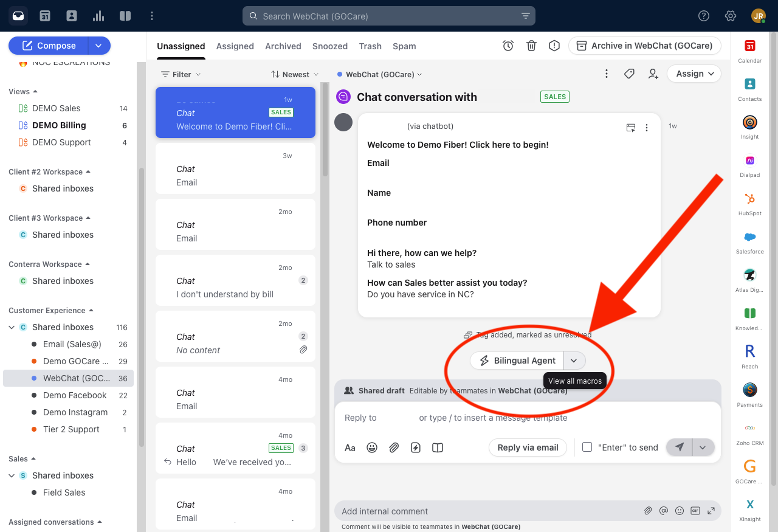Open the settings gear icon
778x532 pixels.
coord(731,16)
